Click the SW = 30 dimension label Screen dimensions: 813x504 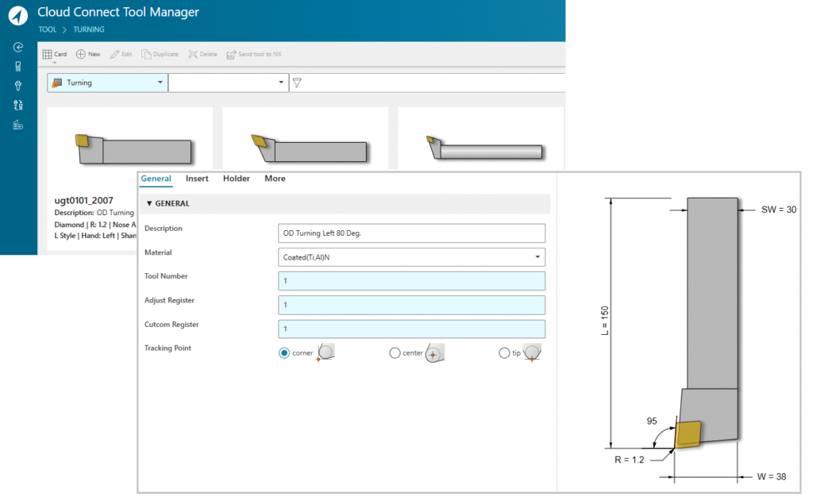(779, 210)
